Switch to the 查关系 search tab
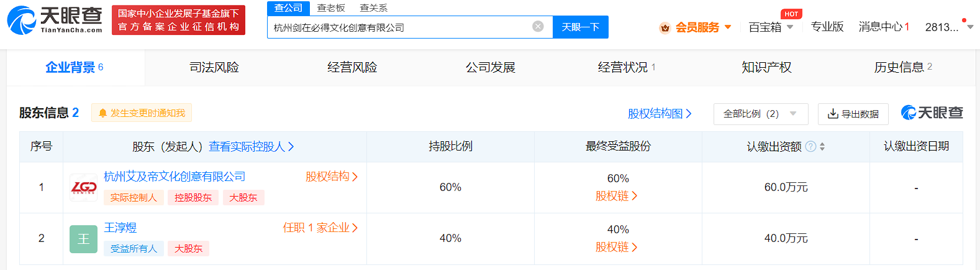The width and height of the screenshot is (980, 270). [374, 8]
